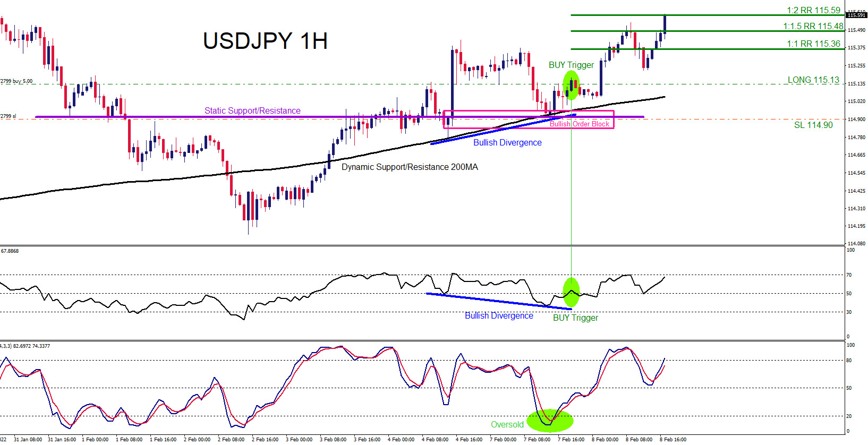Click the SL 114.90 stop loss label
868x445 pixels.
[x=813, y=125]
